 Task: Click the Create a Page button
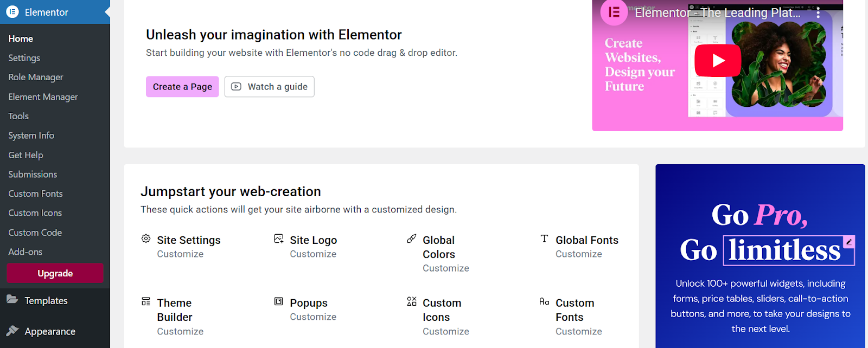182,87
